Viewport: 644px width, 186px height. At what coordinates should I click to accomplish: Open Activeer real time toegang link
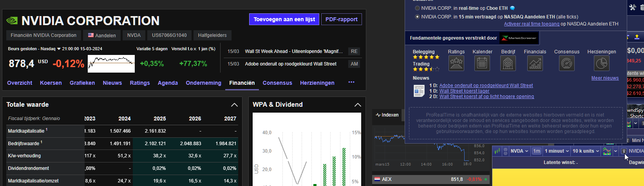coord(532,24)
